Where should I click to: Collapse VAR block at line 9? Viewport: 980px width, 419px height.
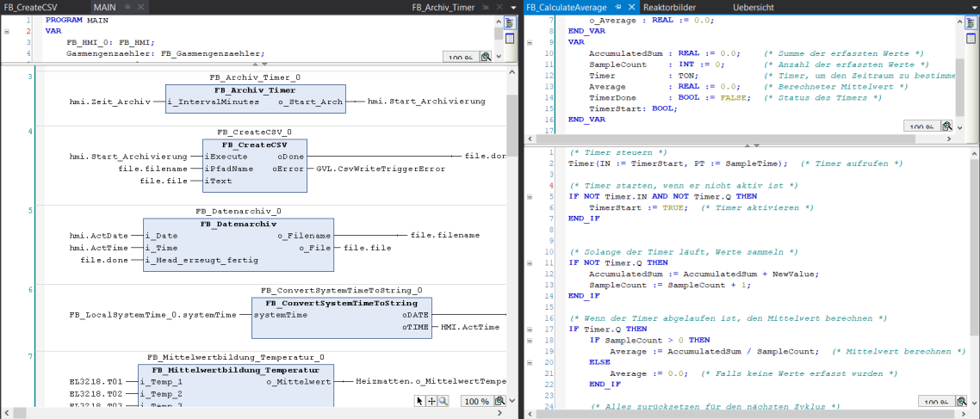pos(530,42)
